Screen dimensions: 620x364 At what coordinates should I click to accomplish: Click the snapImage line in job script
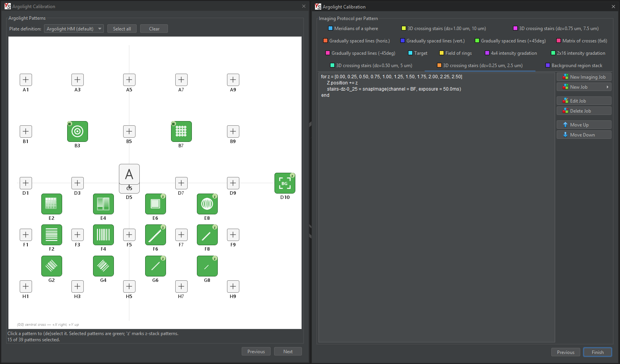tap(394, 89)
